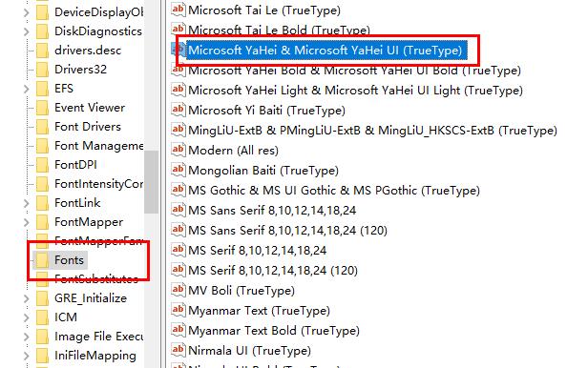
Task: Select the GRE_Initialize tree key label
Action: coord(91,298)
